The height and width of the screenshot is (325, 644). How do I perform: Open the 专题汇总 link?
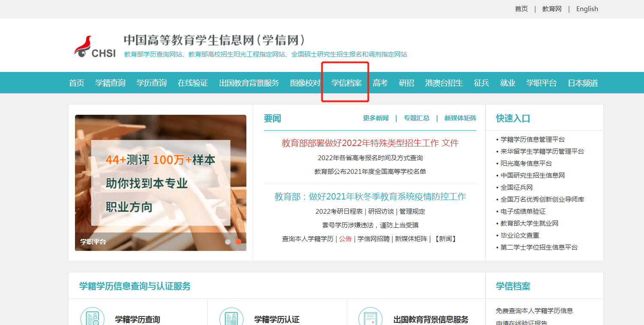(x=416, y=118)
